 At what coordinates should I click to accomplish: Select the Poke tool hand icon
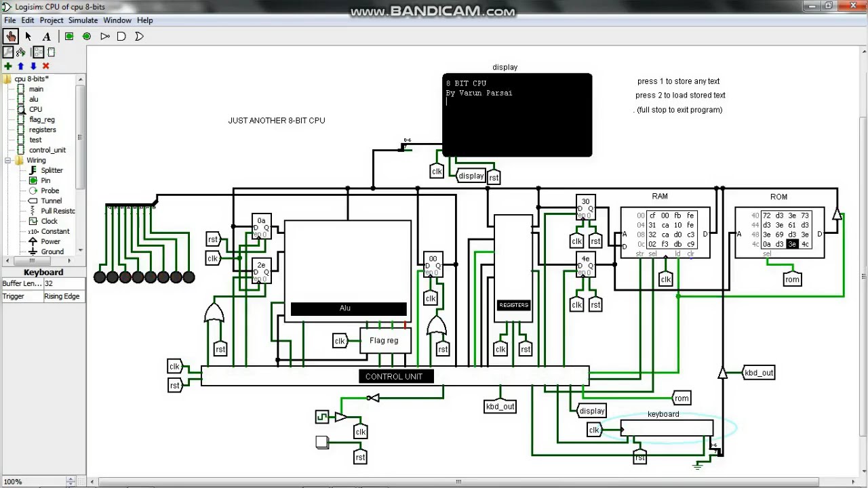click(10, 37)
